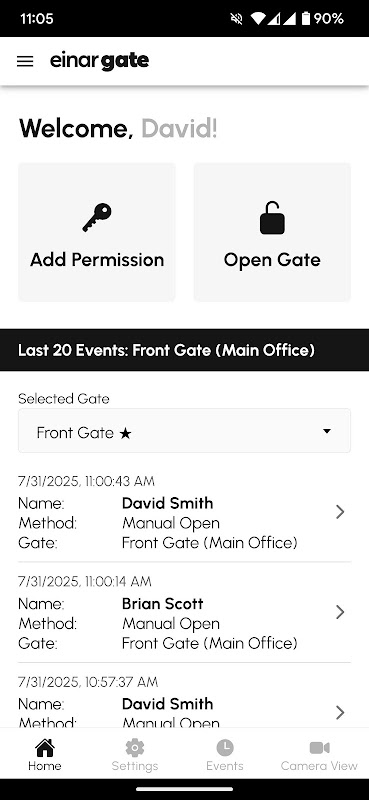Expand Brian Scott event chevron
369x800 pixels.
tap(340, 612)
